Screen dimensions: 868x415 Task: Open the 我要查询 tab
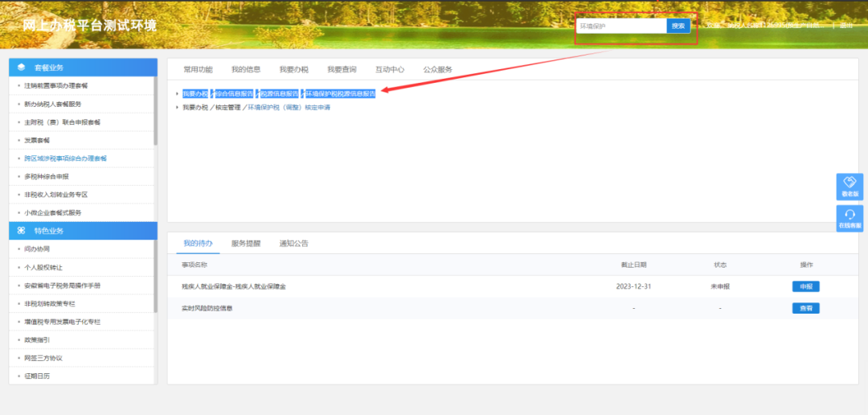(342, 69)
